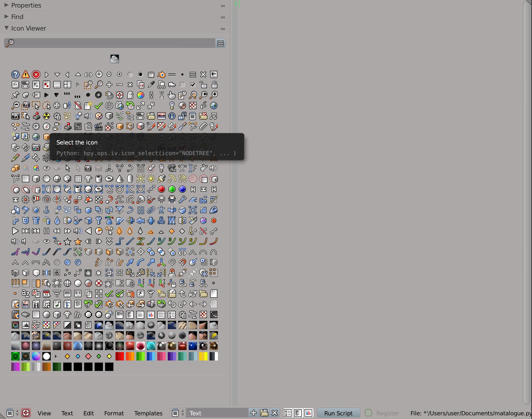532x419 pixels.
Task: Select the color wheel icon
Action: [141, 95]
